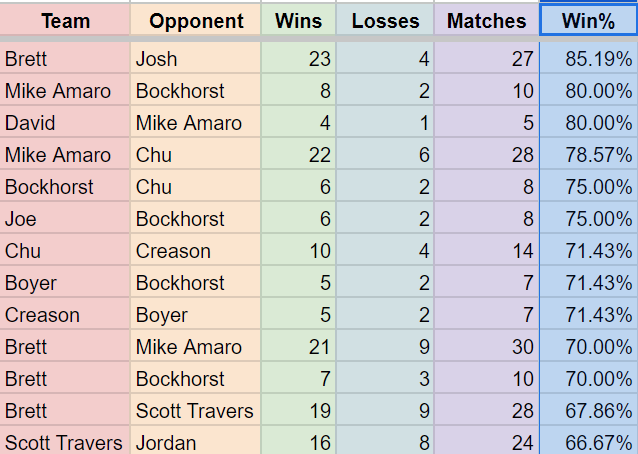Click the Josh opponent cell
Image resolution: width=638 pixels, height=454 pixels.
coord(196,58)
